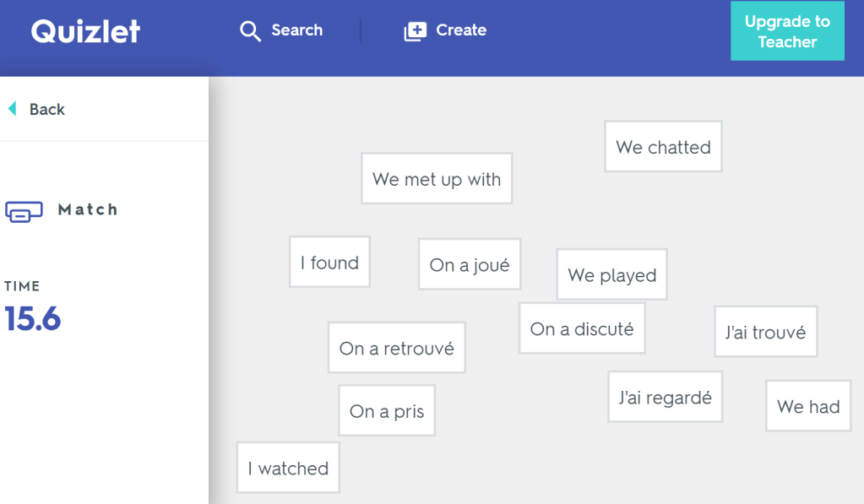Open the Quizlet home logo
Screen dimensions: 864x504
[84, 31]
